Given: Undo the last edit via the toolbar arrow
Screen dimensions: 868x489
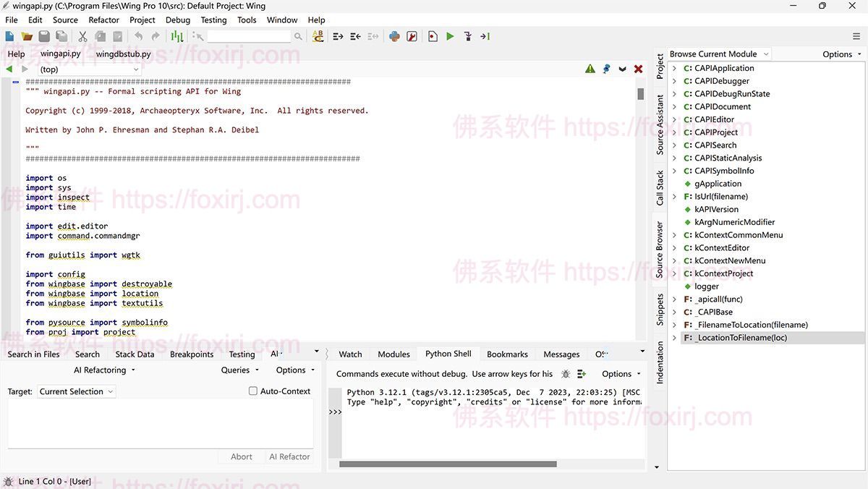Looking at the screenshot, I should [139, 35].
